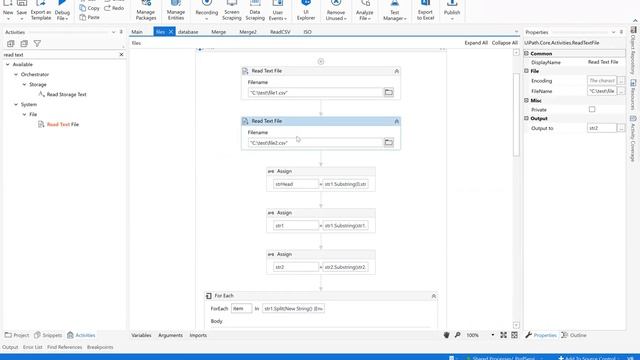Open the Output panel
Screen dimensions: 640x360
point(10,347)
